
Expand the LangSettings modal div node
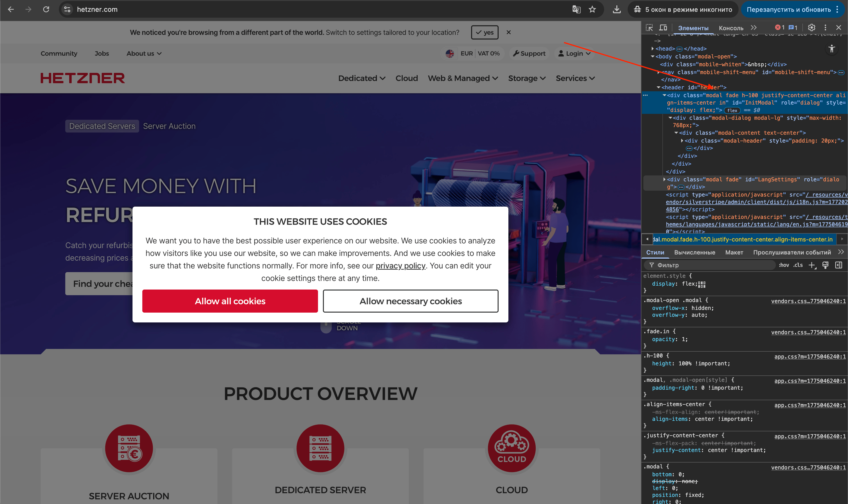pos(664,179)
